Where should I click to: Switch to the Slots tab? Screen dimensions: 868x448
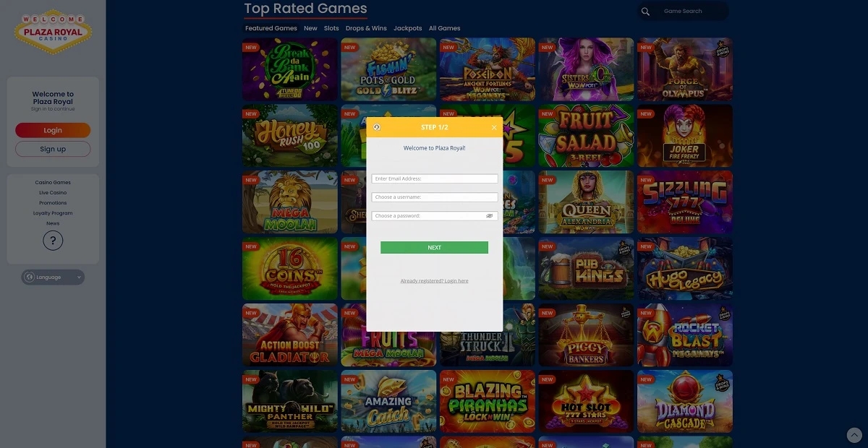tap(331, 28)
